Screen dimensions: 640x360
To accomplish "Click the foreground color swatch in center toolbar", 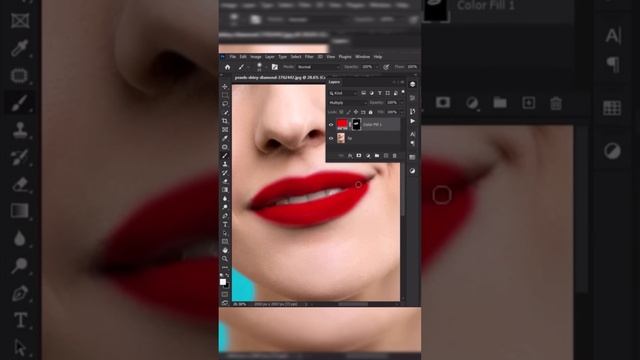I will click(222, 282).
